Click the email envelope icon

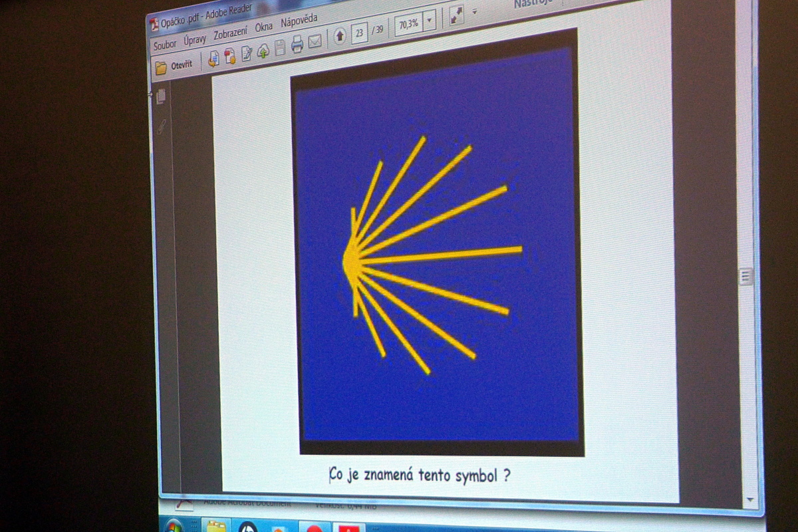(315, 41)
